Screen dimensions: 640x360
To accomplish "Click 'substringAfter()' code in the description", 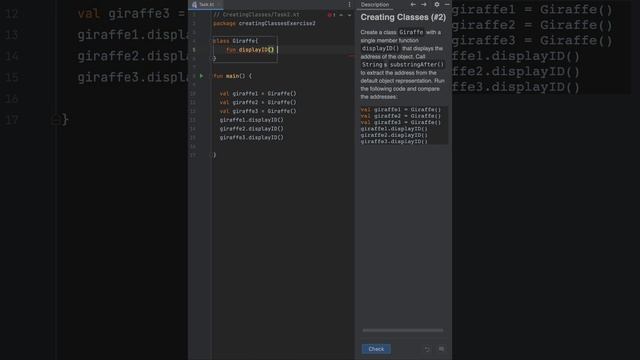I will pyautogui.click(x=416, y=64).
